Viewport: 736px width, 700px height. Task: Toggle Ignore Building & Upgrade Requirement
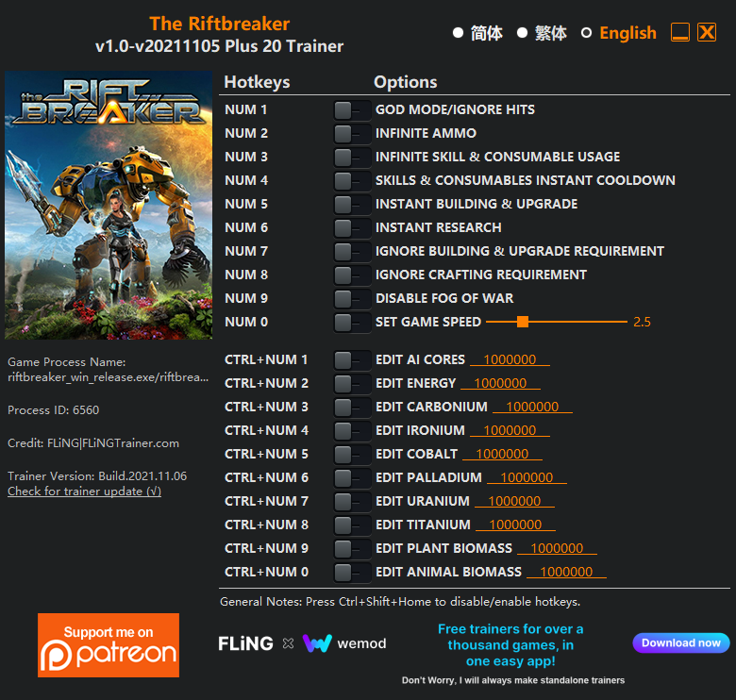tap(352, 252)
